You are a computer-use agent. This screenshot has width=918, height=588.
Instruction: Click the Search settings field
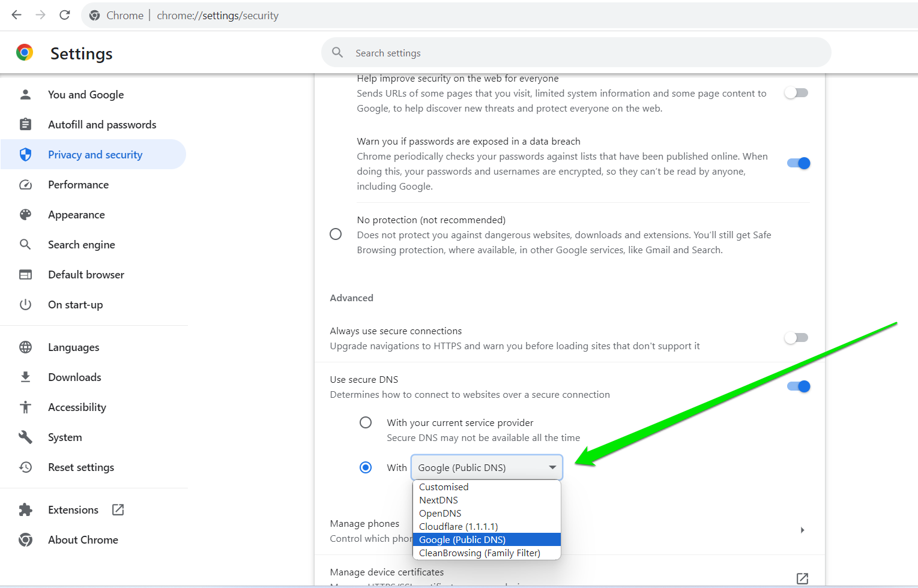[x=576, y=53]
